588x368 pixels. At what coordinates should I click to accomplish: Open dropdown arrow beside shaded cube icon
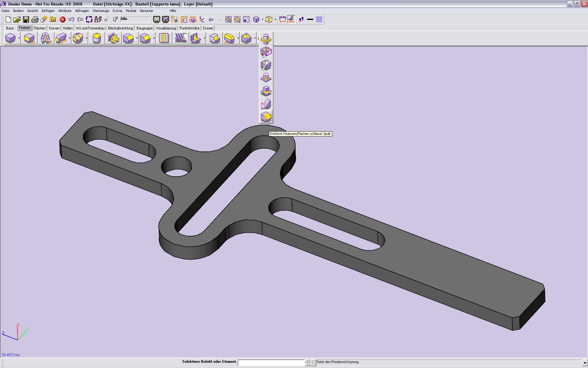262,20
